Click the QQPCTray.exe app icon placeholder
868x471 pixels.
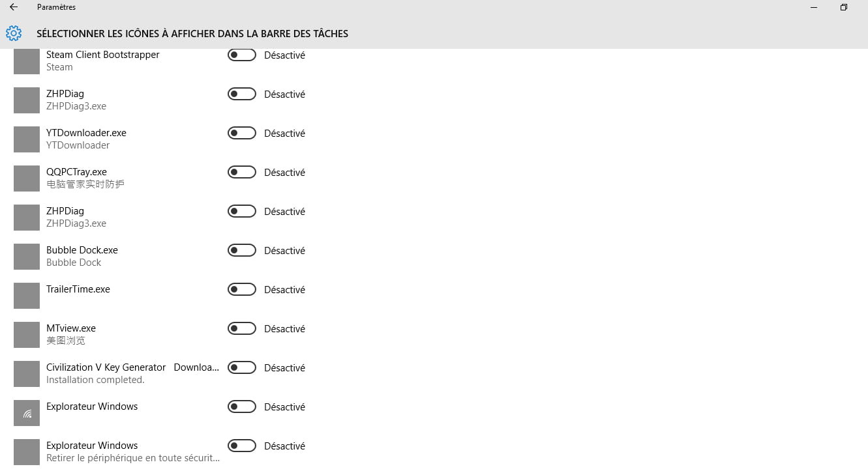coord(27,178)
